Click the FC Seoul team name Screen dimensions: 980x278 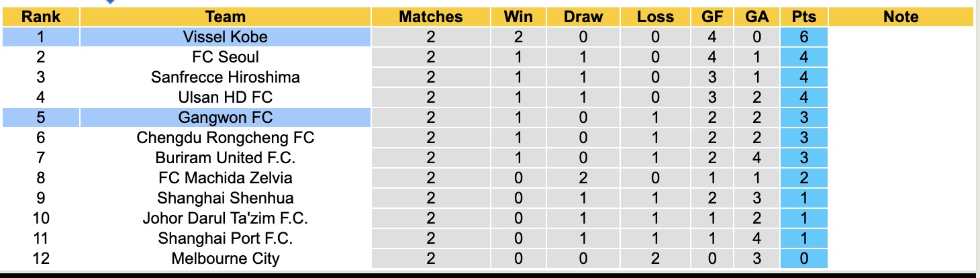pyautogui.click(x=226, y=57)
